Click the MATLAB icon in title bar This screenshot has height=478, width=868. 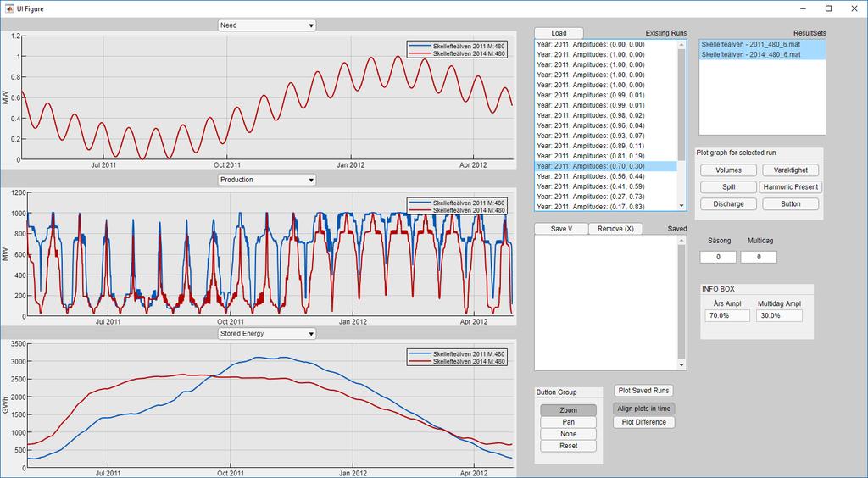pos(9,8)
